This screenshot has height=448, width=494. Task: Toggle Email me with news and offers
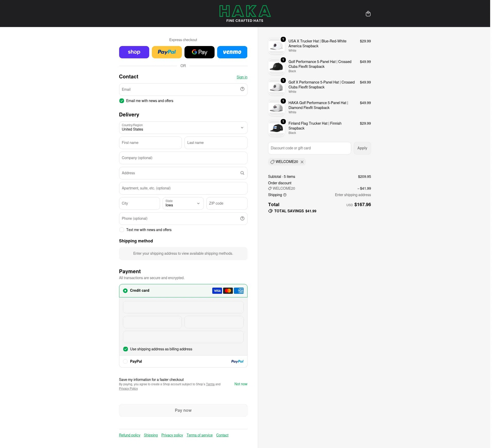point(122,101)
